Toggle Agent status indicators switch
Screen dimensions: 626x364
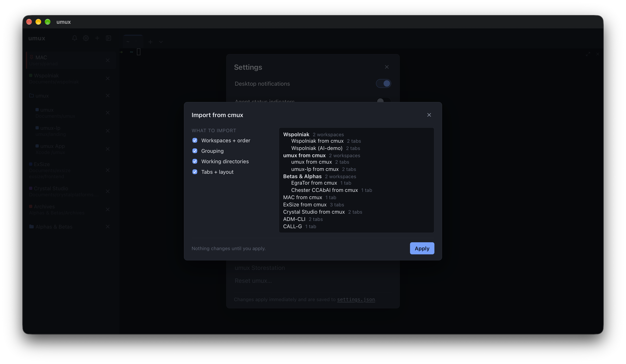(x=383, y=101)
